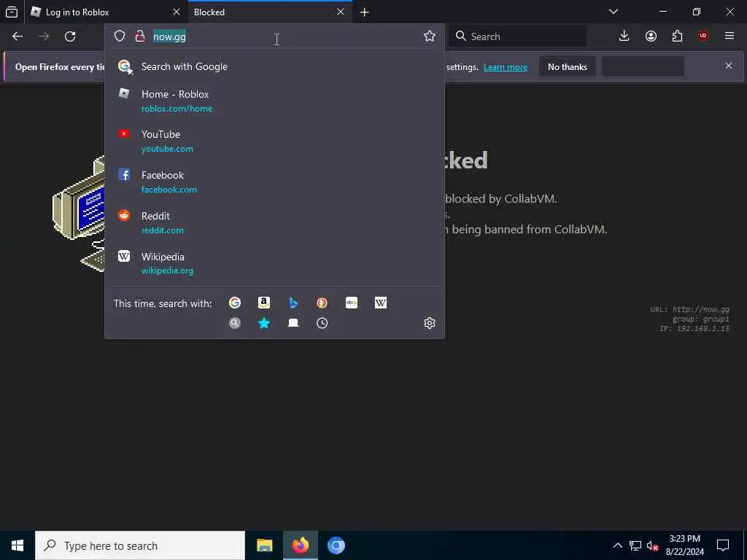Select Firefox in the taskbar

(300, 545)
